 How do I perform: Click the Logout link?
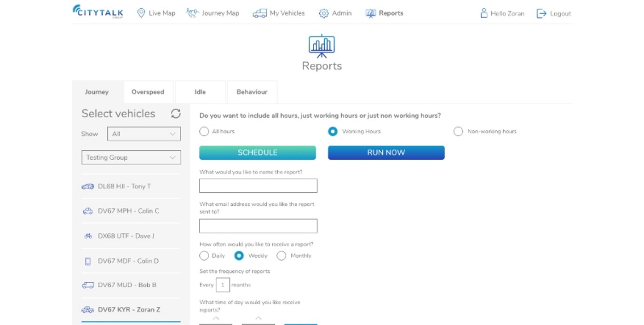tap(554, 13)
